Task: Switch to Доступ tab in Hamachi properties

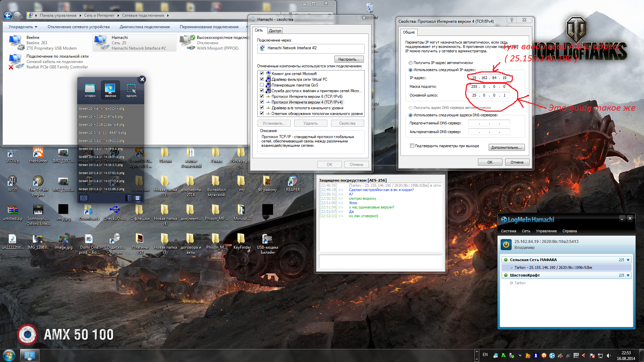Action: 275,31
